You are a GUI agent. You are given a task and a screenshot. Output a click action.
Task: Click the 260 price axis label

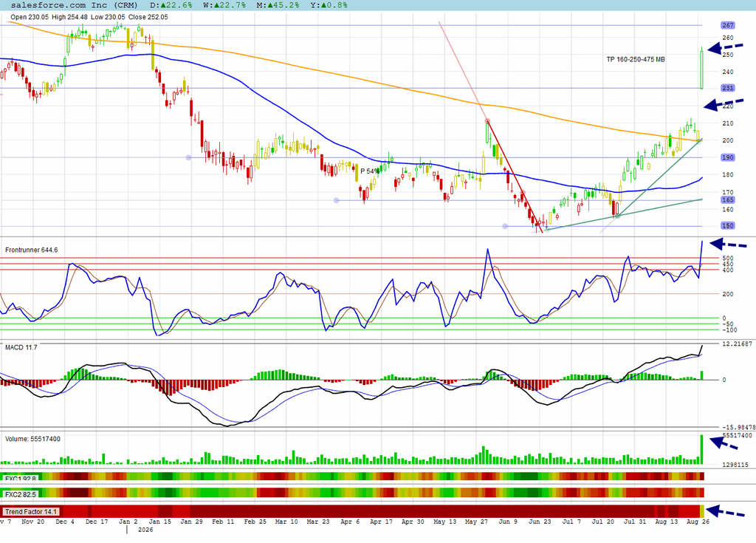[727, 38]
